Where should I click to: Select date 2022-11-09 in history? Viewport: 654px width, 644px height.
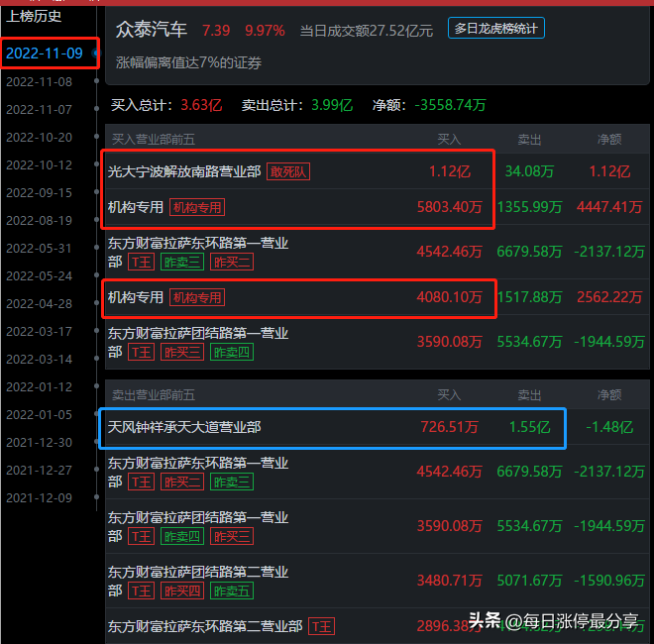(x=45, y=53)
